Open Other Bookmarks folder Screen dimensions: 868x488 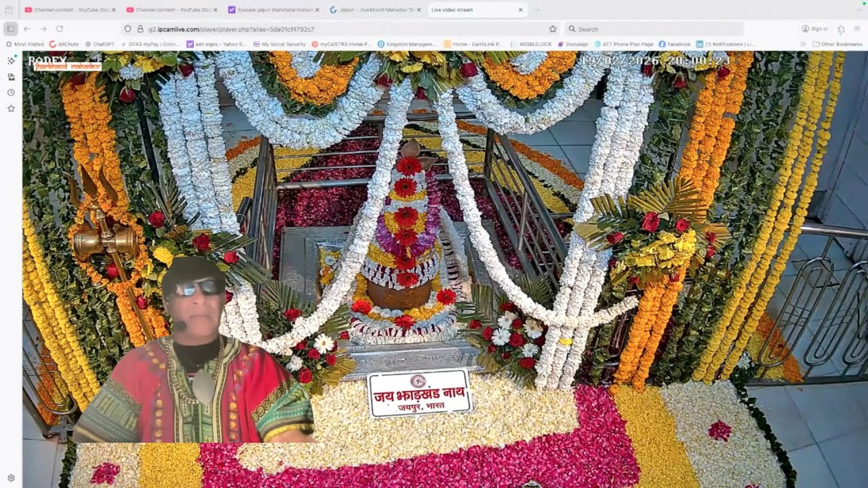[837, 44]
